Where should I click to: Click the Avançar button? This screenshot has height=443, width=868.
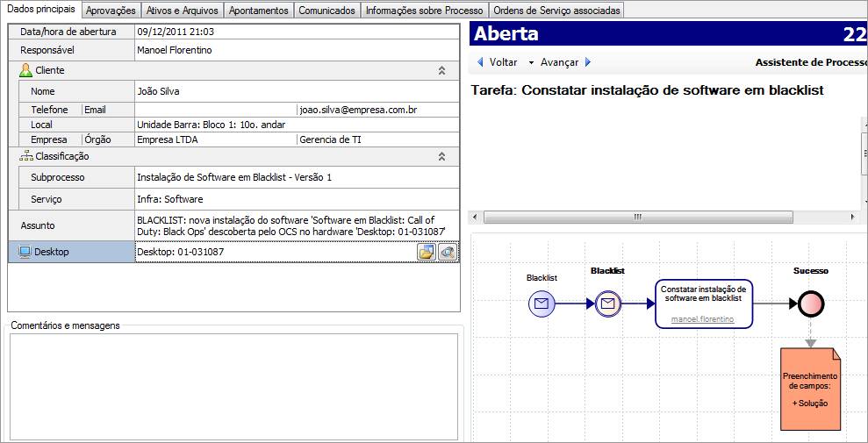565,62
